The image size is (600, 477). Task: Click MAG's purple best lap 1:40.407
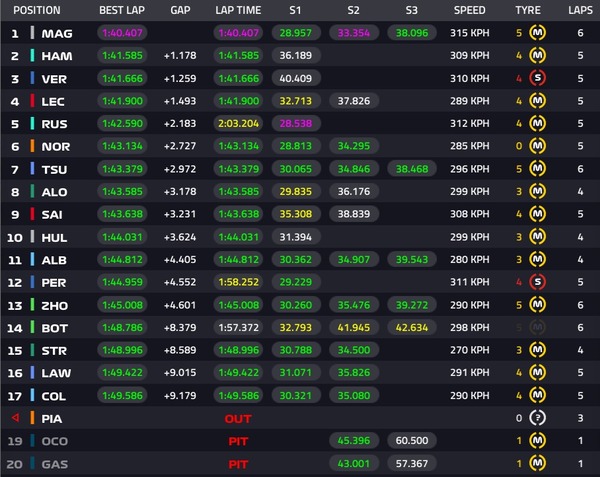124,33
